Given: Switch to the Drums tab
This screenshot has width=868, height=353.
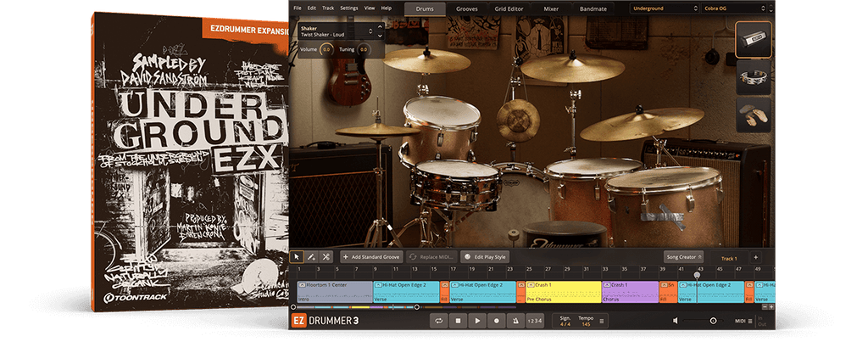Looking at the screenshot, I should click(x=425, y=8).
